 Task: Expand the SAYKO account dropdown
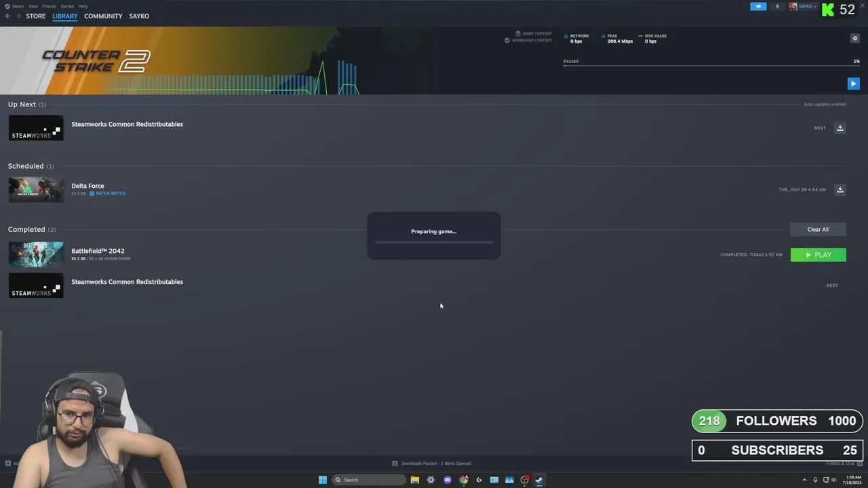[x=803, y=6]
